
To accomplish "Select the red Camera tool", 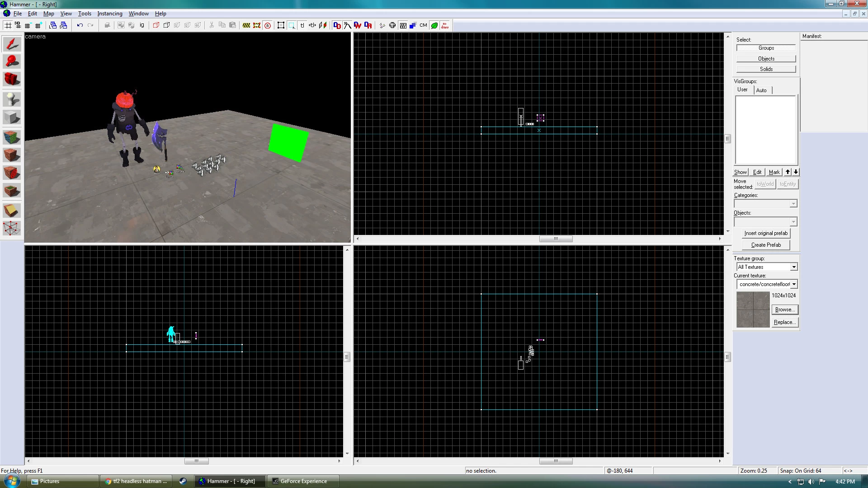I will pos(12,80).
